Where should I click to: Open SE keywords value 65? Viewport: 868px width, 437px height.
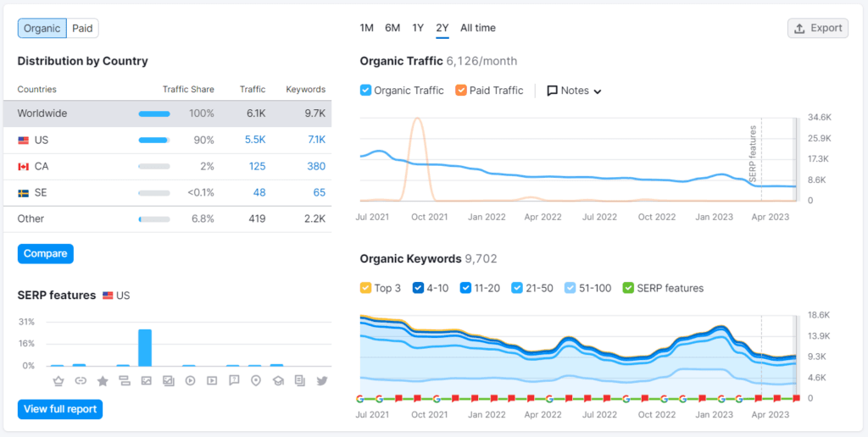(320, 192)
